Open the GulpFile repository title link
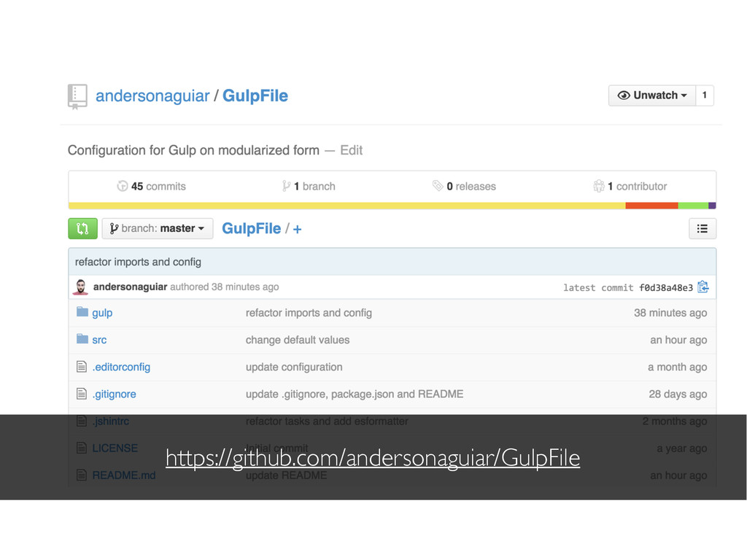Screen dimensions: 747x560 click(255, 96)
